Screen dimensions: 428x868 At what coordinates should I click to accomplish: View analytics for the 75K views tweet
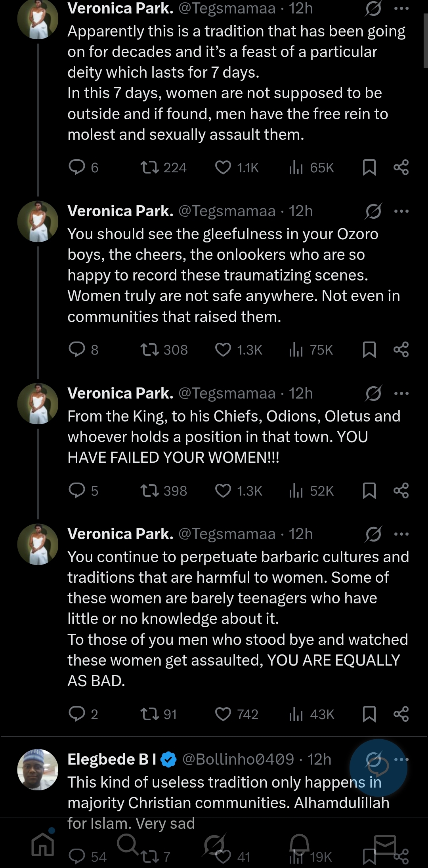coord(296,349)
